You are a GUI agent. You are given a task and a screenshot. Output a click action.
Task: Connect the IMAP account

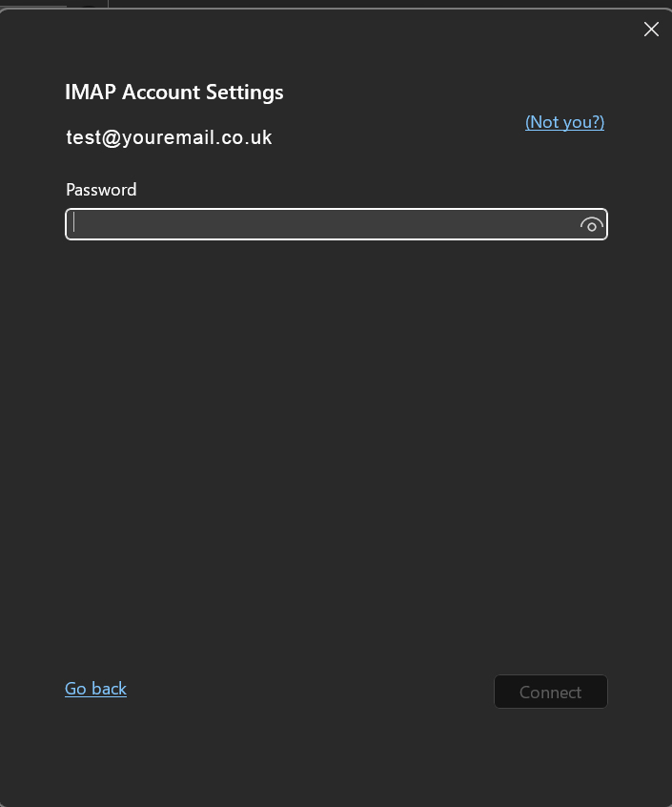pyautogui.click(x=550, y=693)
